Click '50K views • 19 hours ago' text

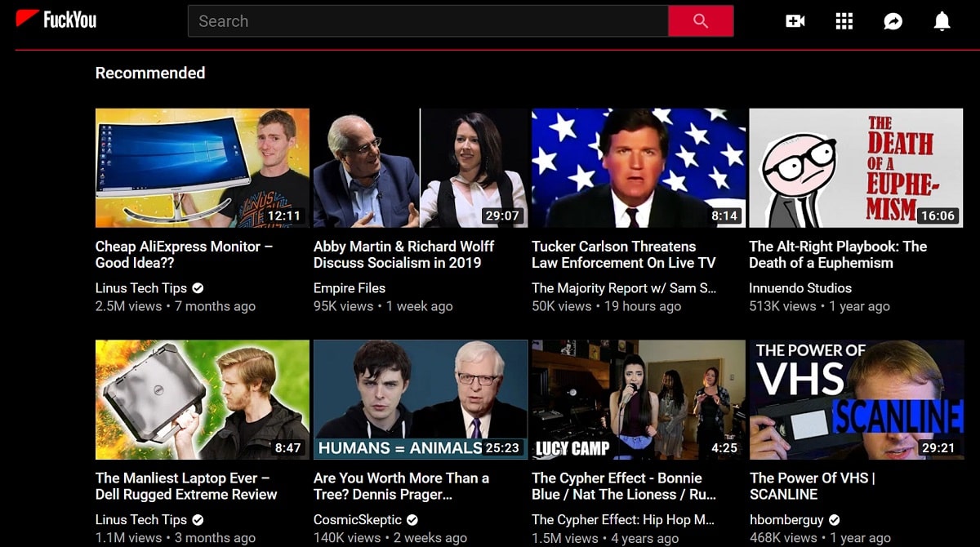click(606, 307)
